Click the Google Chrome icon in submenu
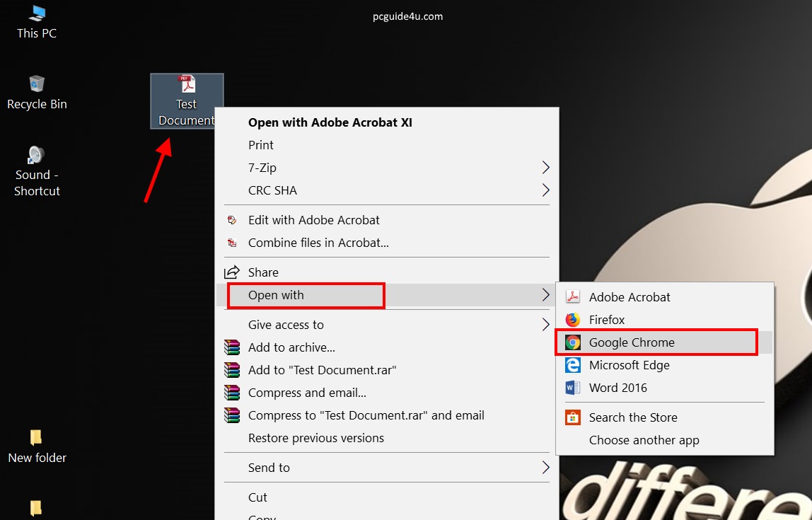The width and height of the screenshot is (812, 520). (573, 342)
